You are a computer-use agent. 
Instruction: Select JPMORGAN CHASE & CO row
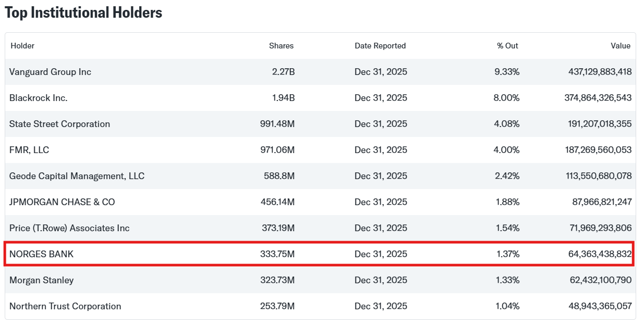pos(62,202)
